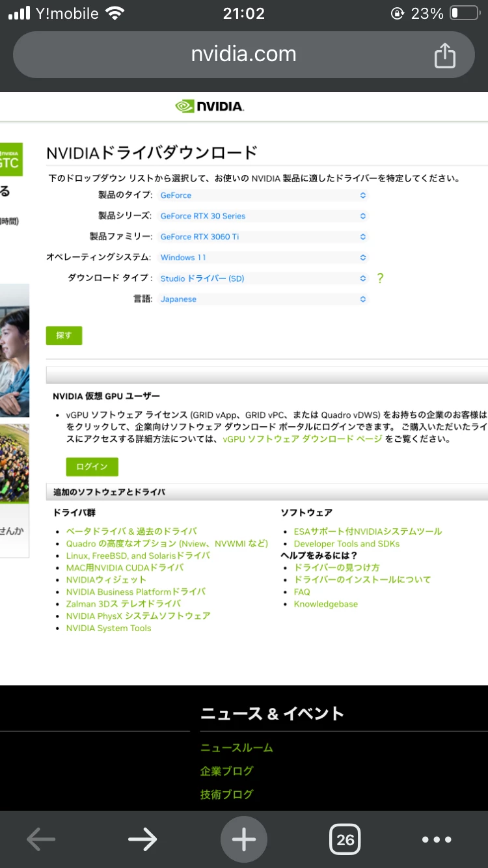Open Linux, FreeBSD, and Solaris driver link

(138, 556)
